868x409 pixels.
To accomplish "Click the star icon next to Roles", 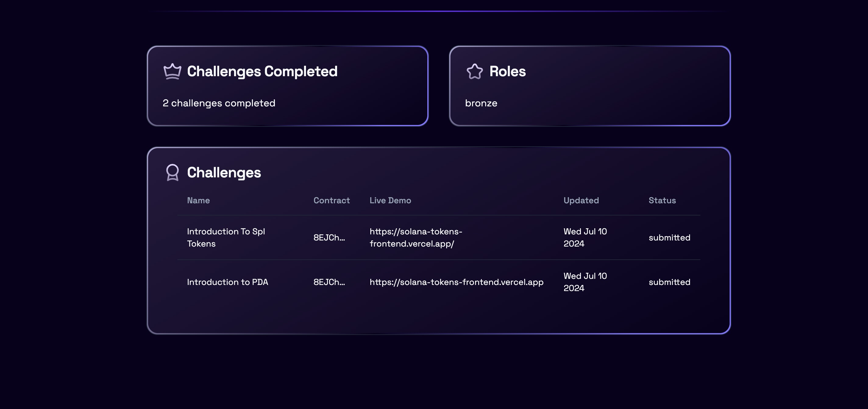I will pyautogui.click(x=475, y=71).
